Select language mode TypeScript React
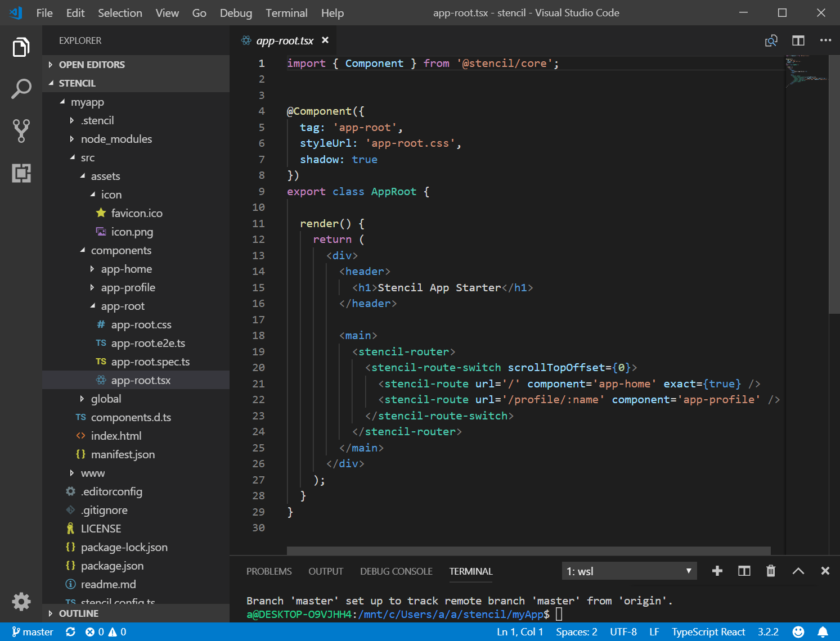Screen dimensions: 840x641 tap(708, 632)
